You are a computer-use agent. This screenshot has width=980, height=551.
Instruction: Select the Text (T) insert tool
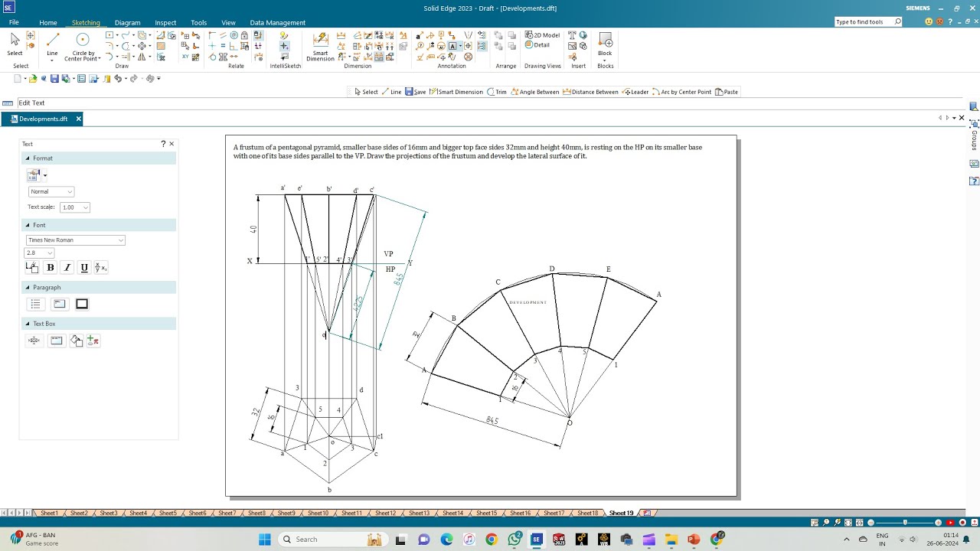pos(572,35)
